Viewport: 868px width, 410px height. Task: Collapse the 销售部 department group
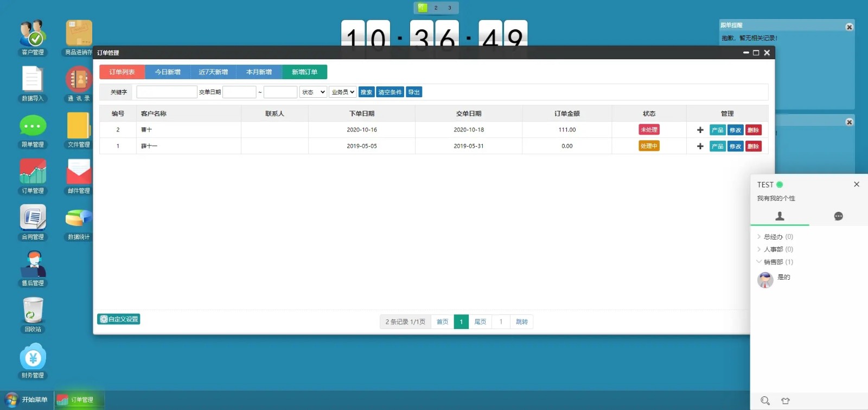(773, 262)
